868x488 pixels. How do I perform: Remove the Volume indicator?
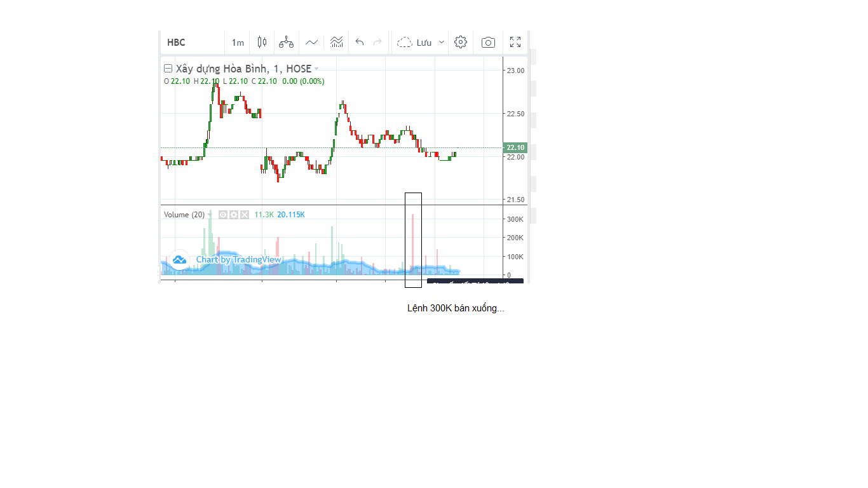coord(245,215)
